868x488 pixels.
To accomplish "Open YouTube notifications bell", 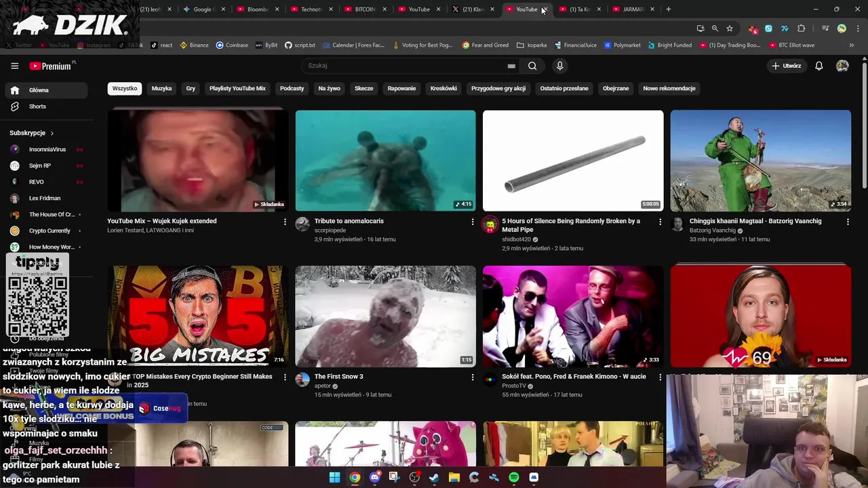I will pyautogui.click(x=818, y=66).
